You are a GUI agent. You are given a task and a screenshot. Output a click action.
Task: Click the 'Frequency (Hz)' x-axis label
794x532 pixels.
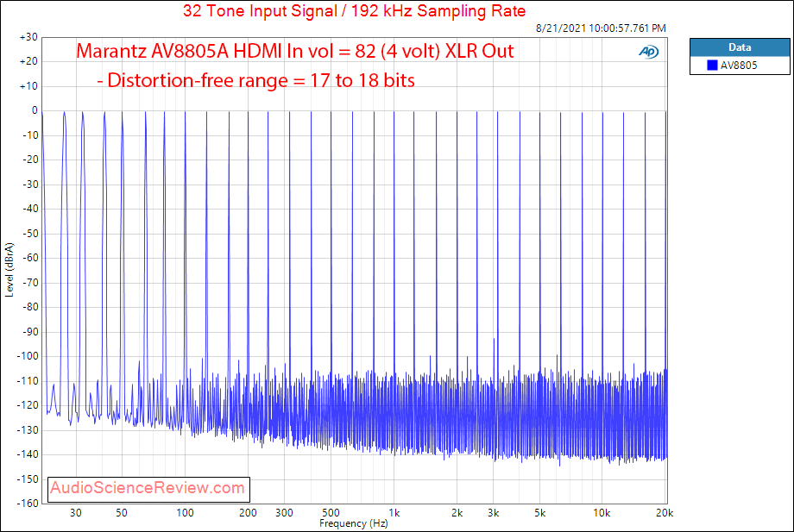(354, 523)
